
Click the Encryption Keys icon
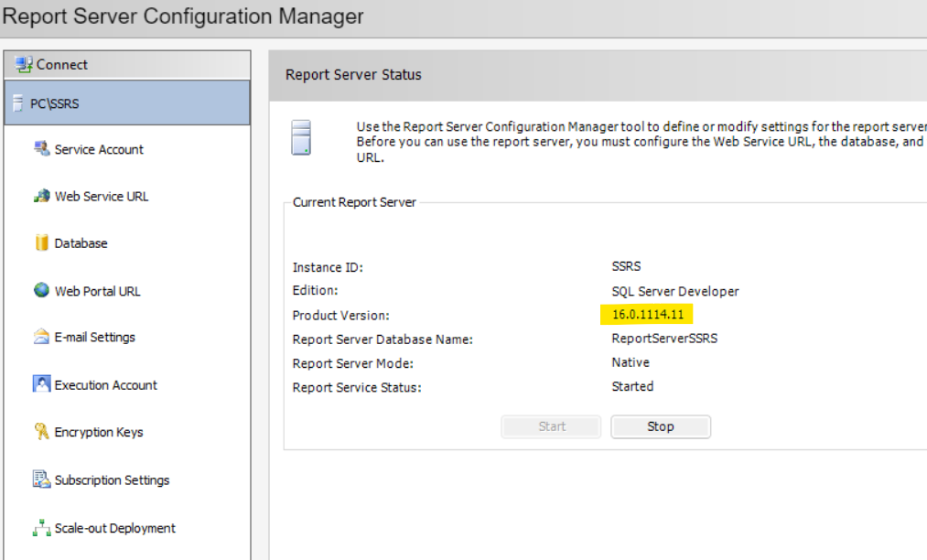point(41,432)
